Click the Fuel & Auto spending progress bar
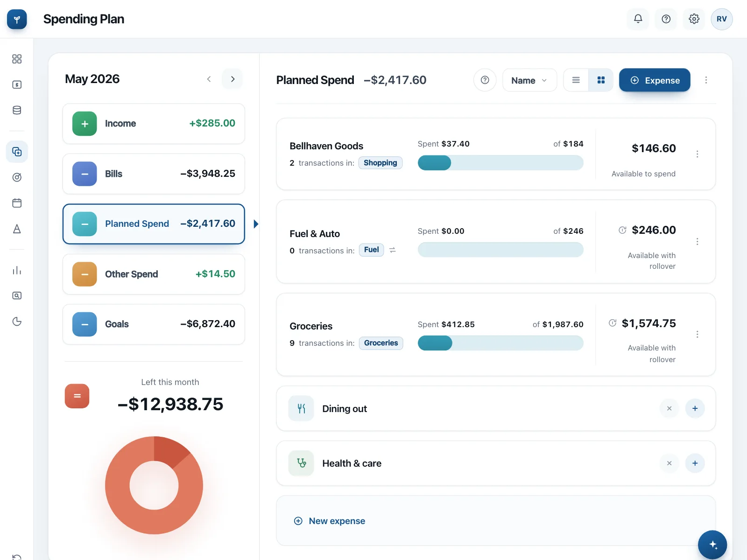This screenshot has width=747, height=560. pos(500,250)
